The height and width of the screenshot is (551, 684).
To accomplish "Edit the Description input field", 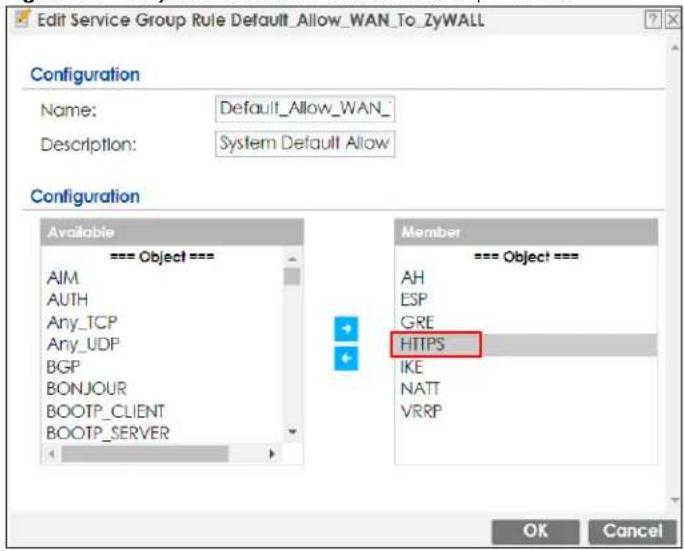I will 305,144.
